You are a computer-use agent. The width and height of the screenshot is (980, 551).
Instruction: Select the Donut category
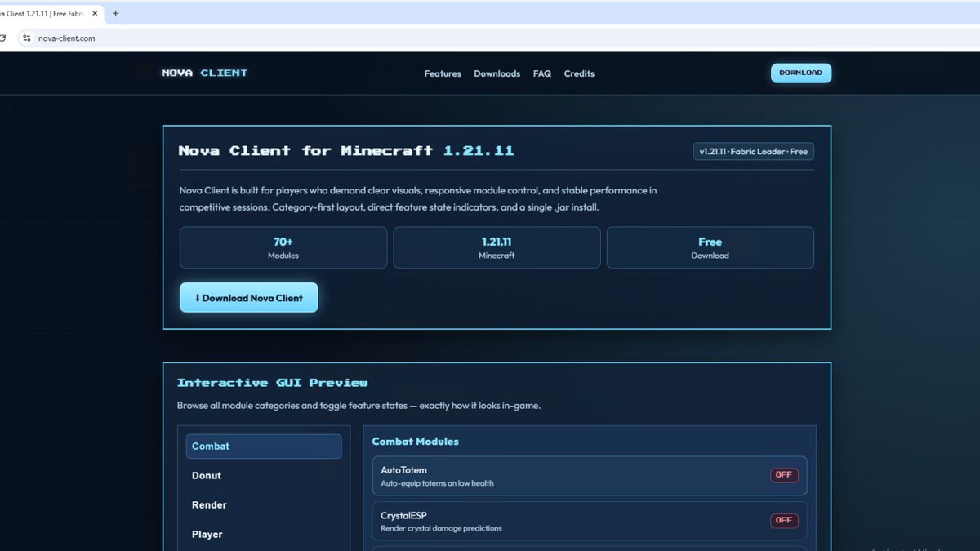tap(264, 476)
